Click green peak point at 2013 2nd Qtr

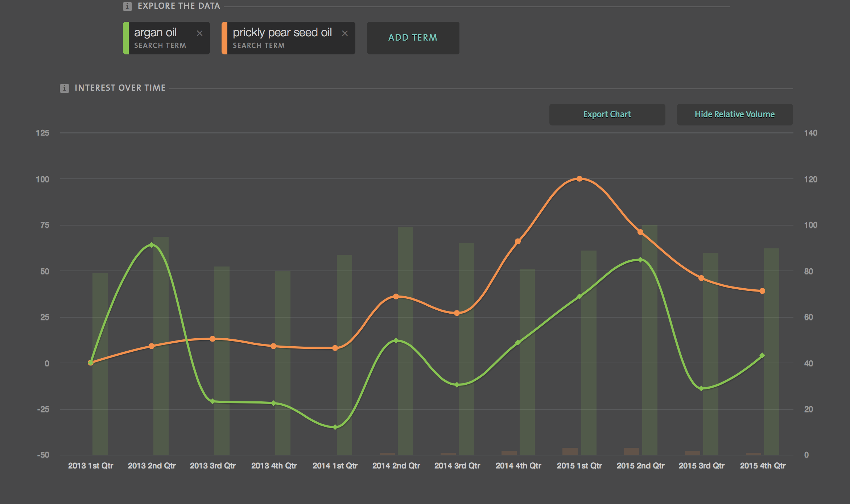(x=152, y=245)
